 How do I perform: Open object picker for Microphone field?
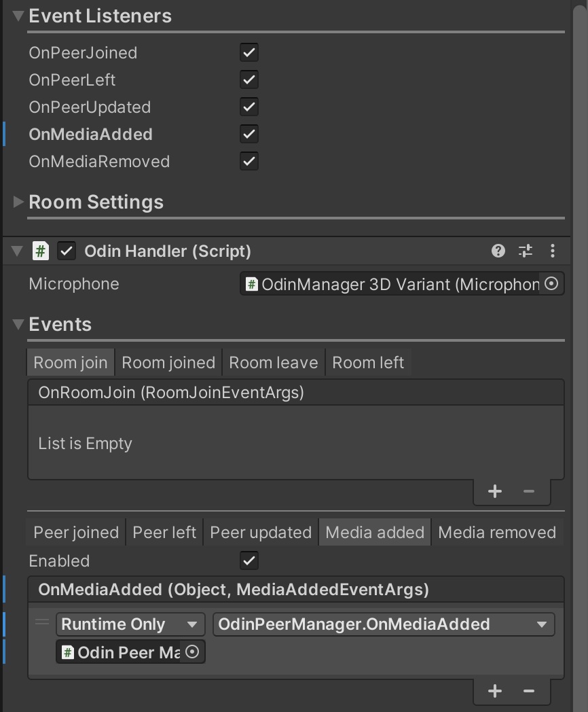tap(551, 284)
